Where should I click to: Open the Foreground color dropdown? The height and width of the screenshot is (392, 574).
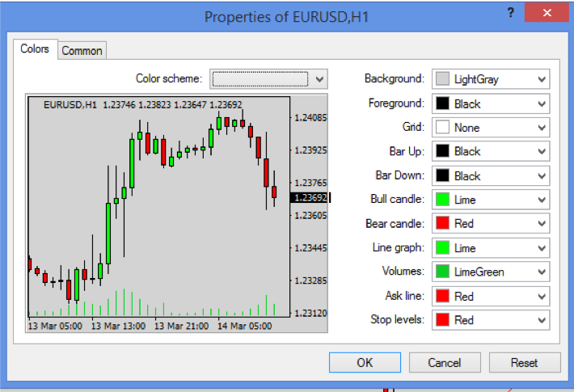[491, 103]
